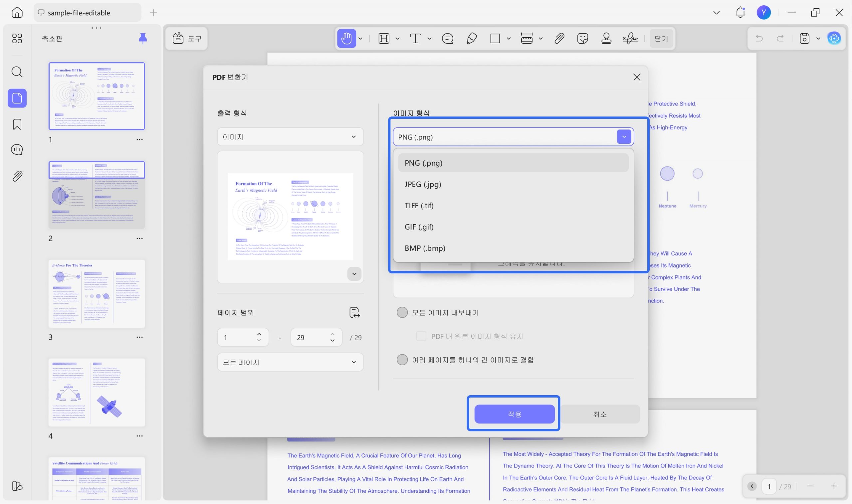Screen dimensions: 852x504
Task: Click the attachment paperclip in top toolbar
Action: coord(559,38)
